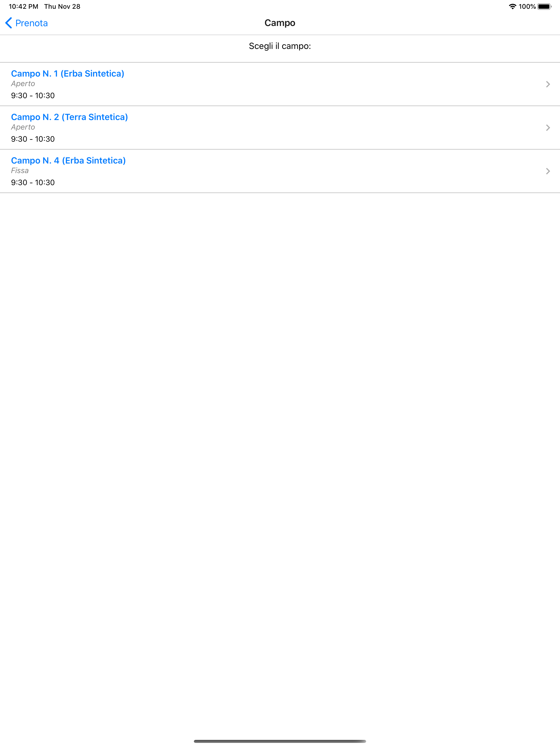Click the Aperto status under Campo N. 2

coord(23,127)
